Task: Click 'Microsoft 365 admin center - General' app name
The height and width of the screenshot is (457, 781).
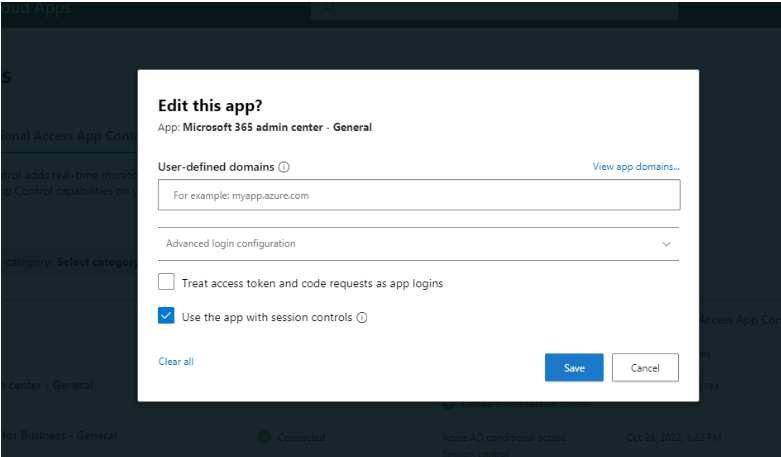Action: click(x=277, y=127)
